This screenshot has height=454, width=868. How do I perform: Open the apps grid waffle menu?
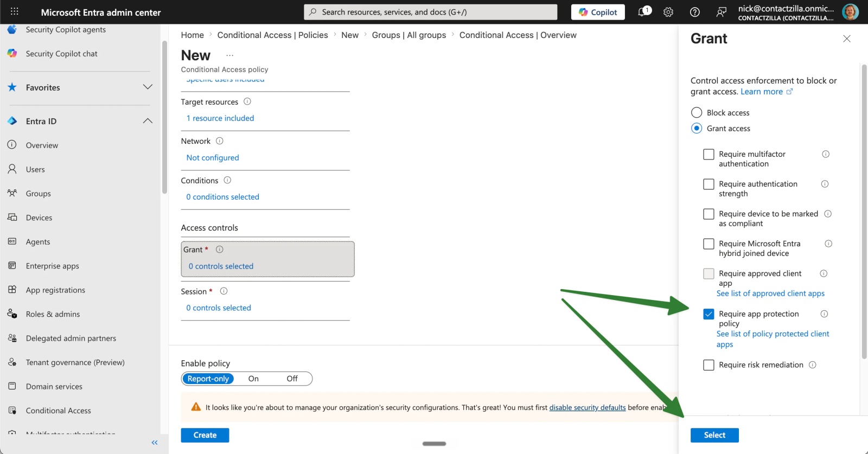pyautogui.click(x=15, y=12)
